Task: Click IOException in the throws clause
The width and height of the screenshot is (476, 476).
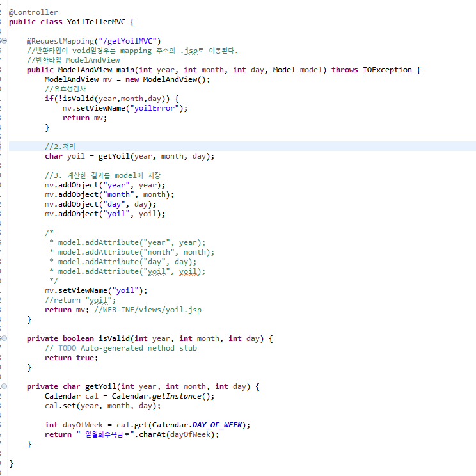Action: (x=387, y=70)
